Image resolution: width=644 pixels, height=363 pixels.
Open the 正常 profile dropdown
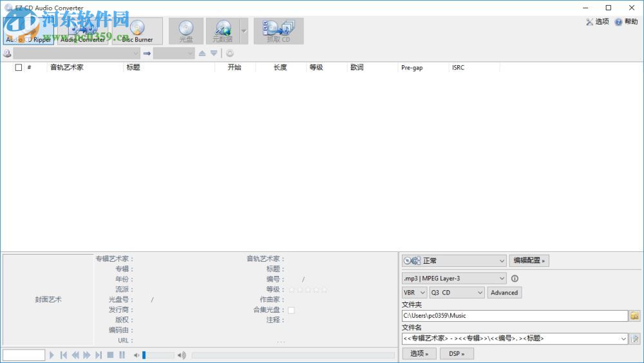454,260
